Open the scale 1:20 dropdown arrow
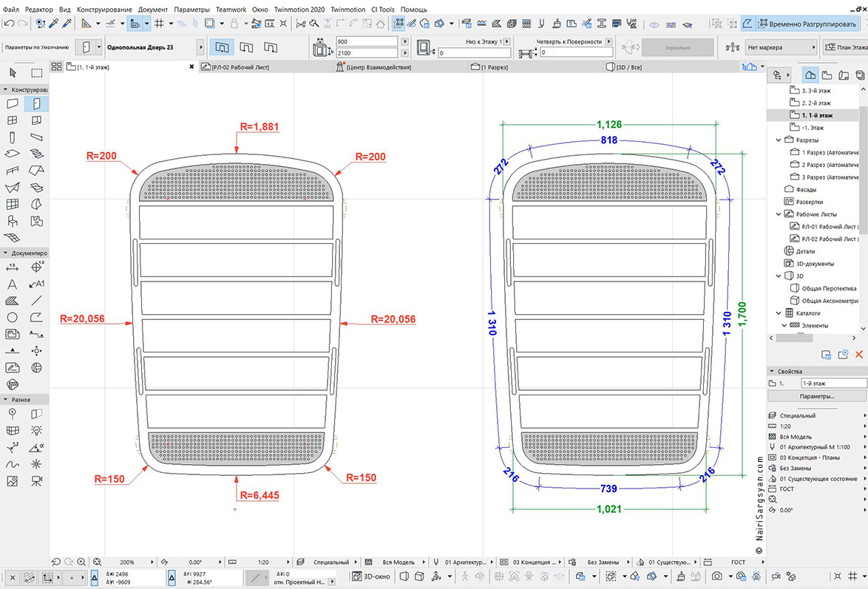The width and height of the screenshot is (868, 589). click(x=288, y=562)
